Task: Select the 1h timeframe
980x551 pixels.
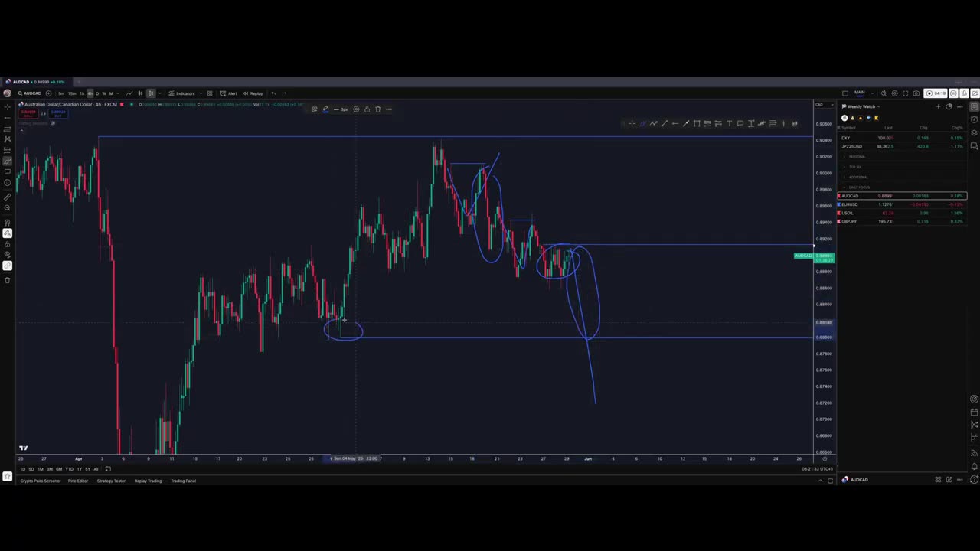Action: tap(82, 93)
